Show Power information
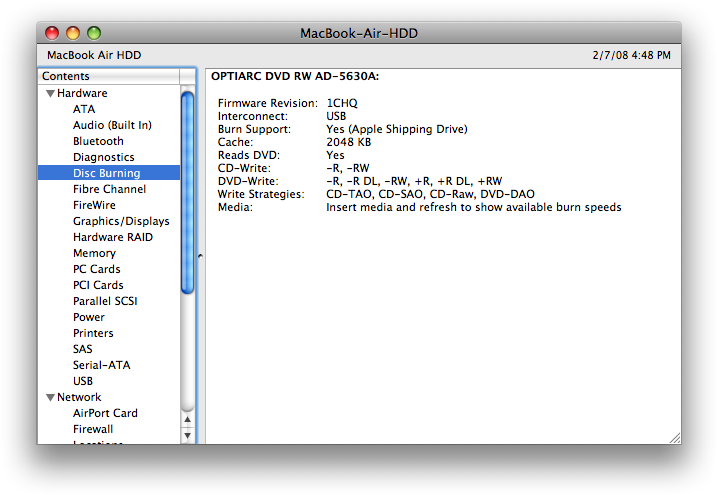This screenshot has width=717, height=495. point(89,317)
